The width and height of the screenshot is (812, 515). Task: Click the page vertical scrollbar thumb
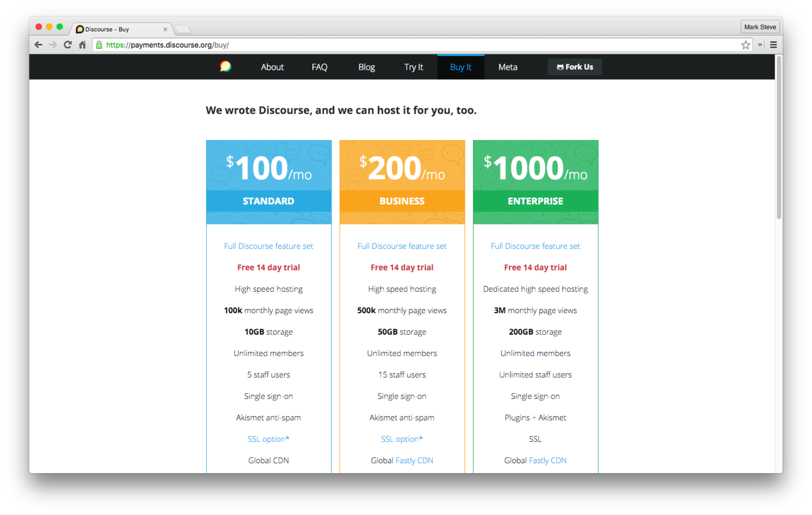point(779,137)
